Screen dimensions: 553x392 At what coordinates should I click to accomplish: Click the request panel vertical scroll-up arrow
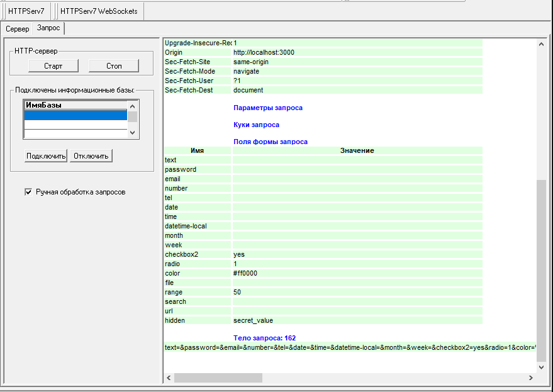541,44
